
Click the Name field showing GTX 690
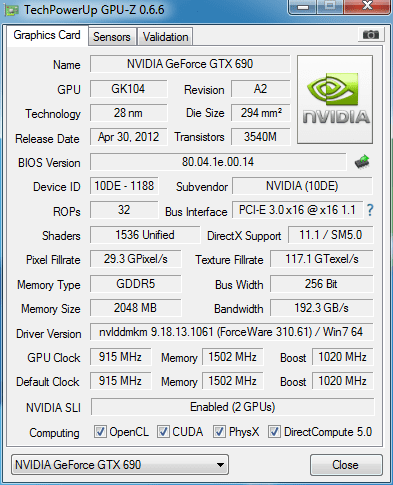(190, 64)
